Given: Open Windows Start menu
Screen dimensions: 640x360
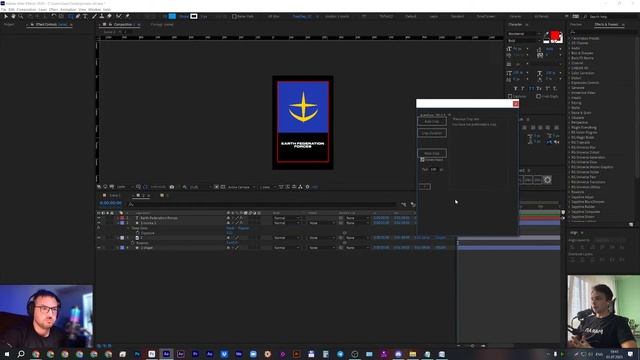Looking at the screenshot, I should 7,354.
